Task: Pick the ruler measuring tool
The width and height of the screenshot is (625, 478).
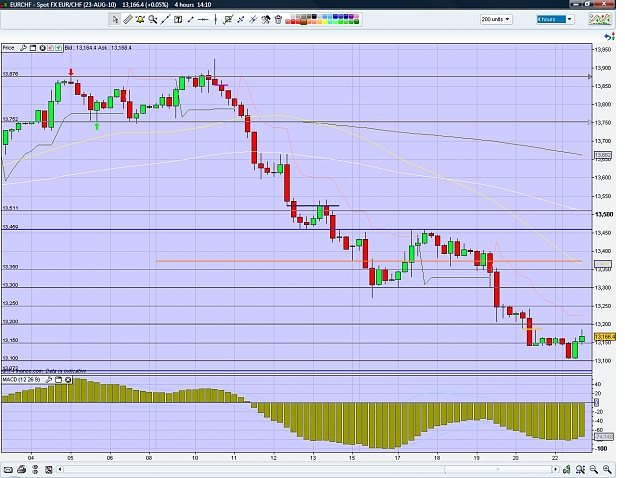Action: [x=128, y=19]
